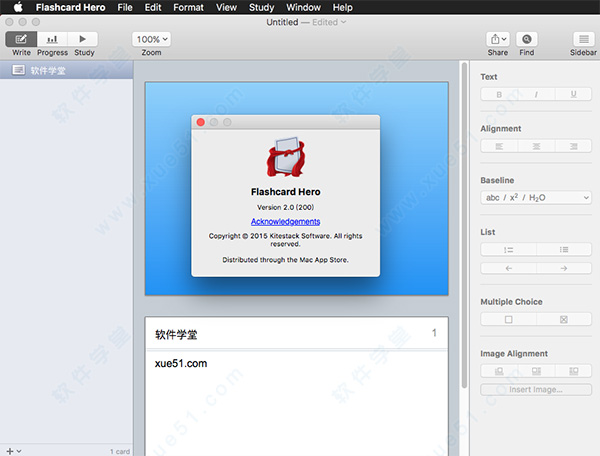
Task: Click the Untitled document title
Action: click(282, 22)
